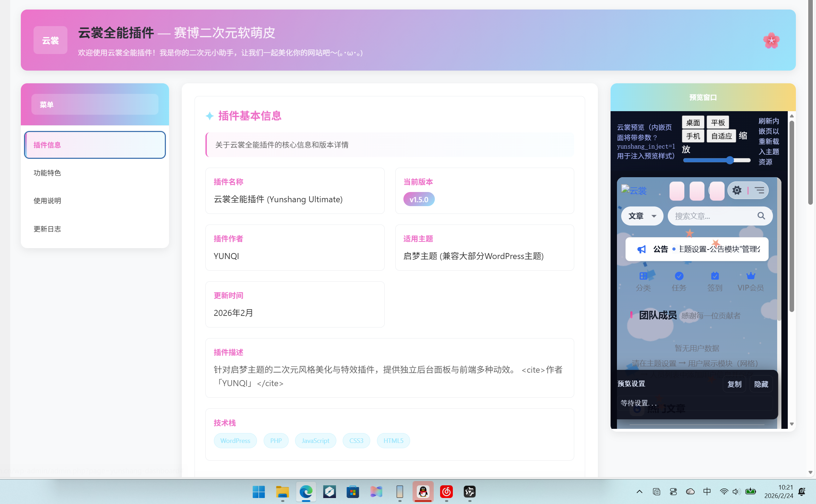The image size is (816, 504).
Task: Click the battery tray icon
Action: click(751, 491)
